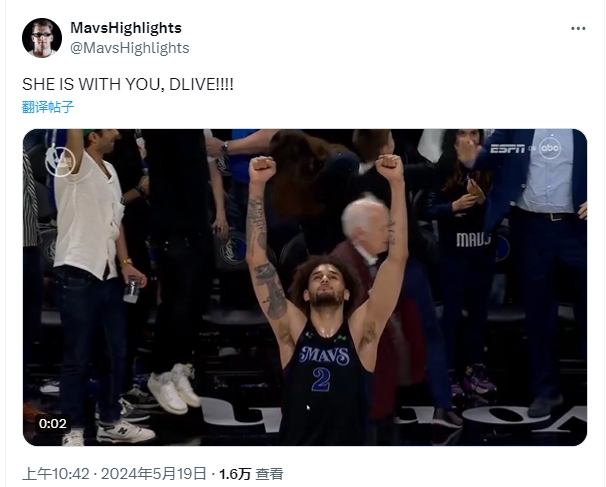The height and width of the screenshot is (487, 606).
Task: Click the 1.6万 查看 view count
Action: coord(251,473)
